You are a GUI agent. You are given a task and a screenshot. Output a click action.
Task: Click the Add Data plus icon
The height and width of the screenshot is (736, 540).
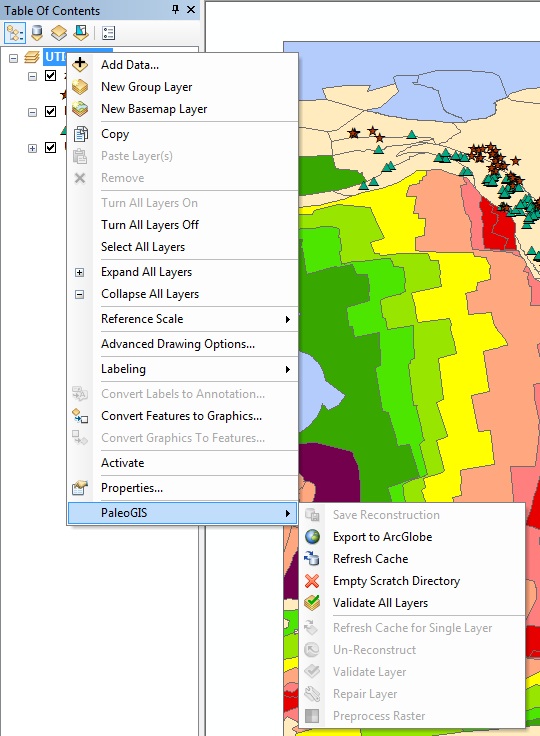pyautogui.click(x=80, y=64)
